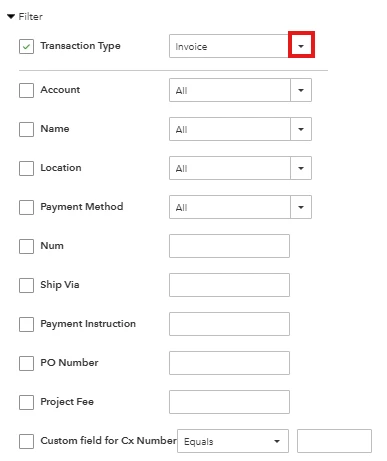Check the Location filter box
This screenshot has height=461, width=387.
[x=26, y=168]
